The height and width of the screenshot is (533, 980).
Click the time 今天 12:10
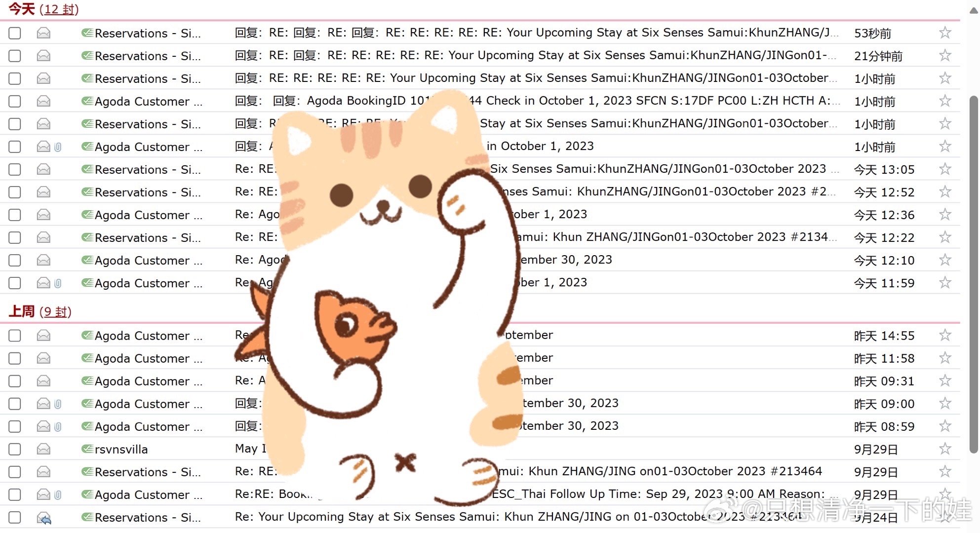884,260
